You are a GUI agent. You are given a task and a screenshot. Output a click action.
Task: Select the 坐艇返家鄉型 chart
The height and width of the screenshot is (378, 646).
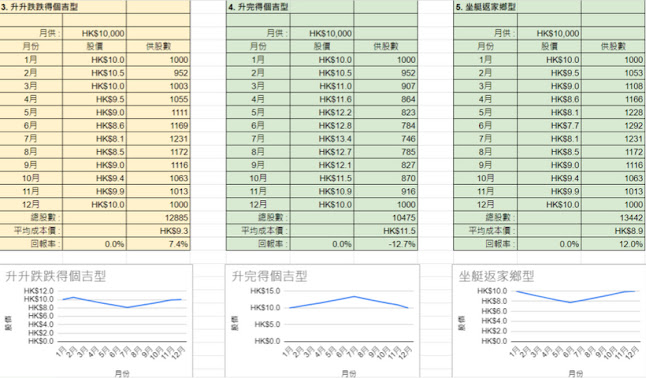click(x=549, y=321)
